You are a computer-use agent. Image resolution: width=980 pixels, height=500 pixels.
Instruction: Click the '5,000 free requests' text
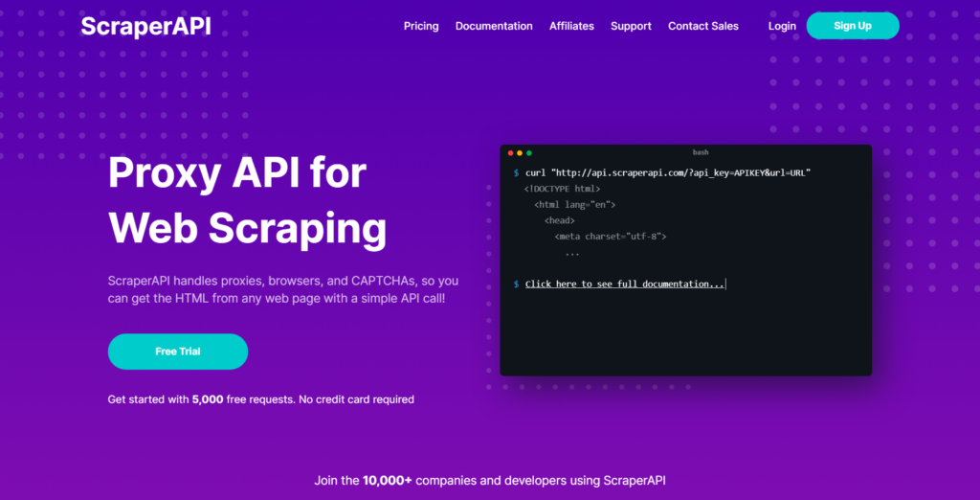[242, 399]
